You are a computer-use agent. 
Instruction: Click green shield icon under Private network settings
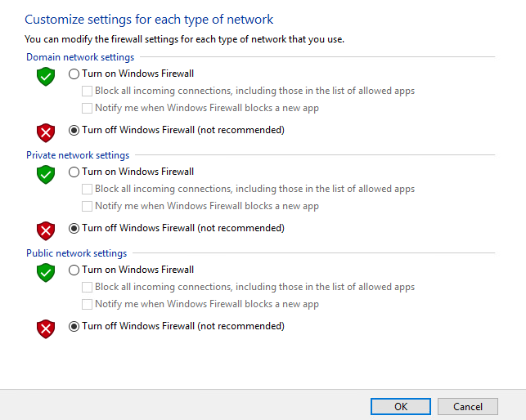(46, 175)
